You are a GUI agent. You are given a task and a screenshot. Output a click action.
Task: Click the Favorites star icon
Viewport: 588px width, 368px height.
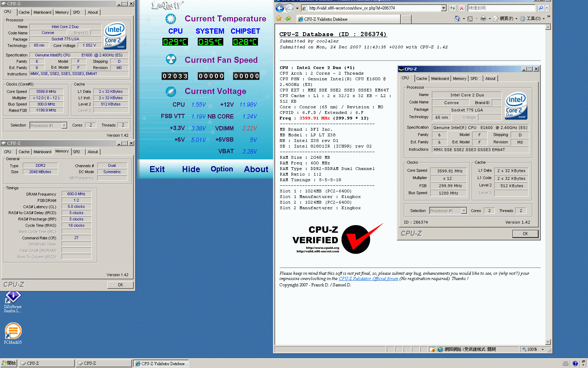[x=279, y=19]
